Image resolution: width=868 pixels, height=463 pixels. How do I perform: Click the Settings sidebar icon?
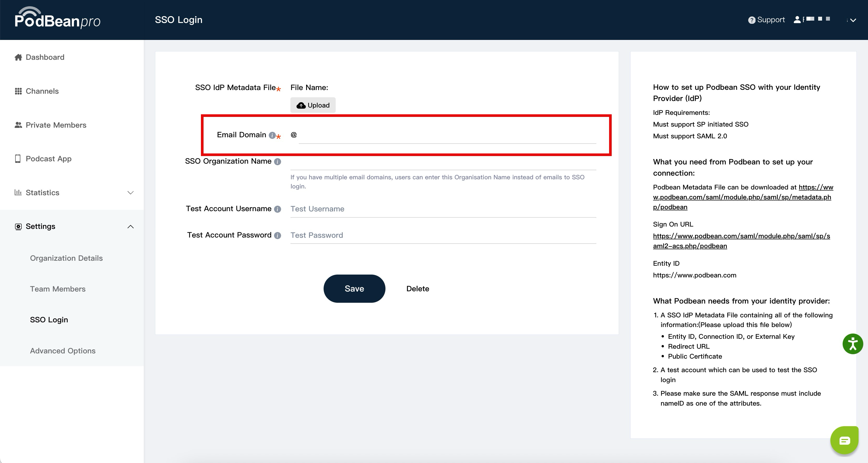pyautogui.click(x=18, y=227)
